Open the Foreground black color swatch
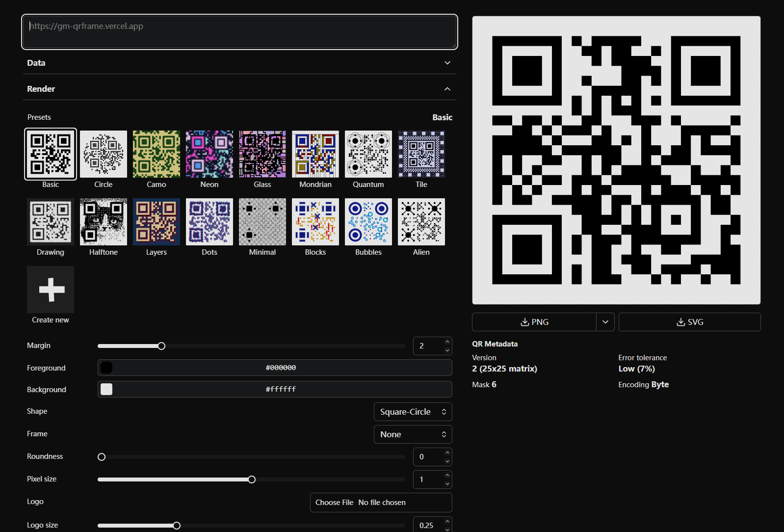The height and width of the screenshot is (532, 784). click(106, 368)
